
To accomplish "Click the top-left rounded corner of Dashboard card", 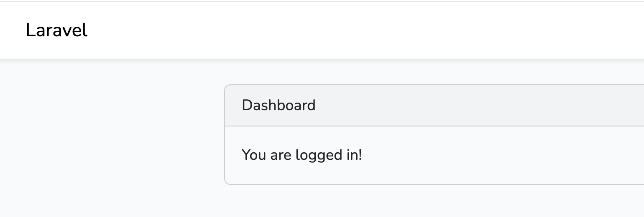I will coord(226,86).
